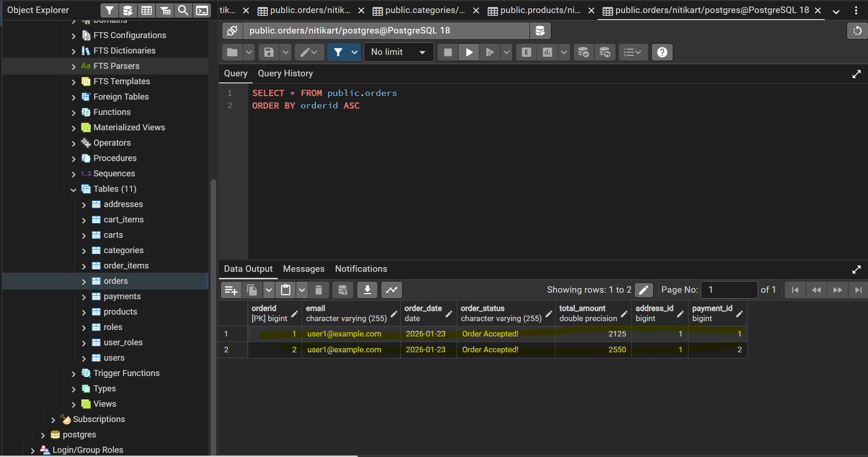This screenshot has width=868, height=457.
Task: Click the Explain query button
Action: pos(526,53)
